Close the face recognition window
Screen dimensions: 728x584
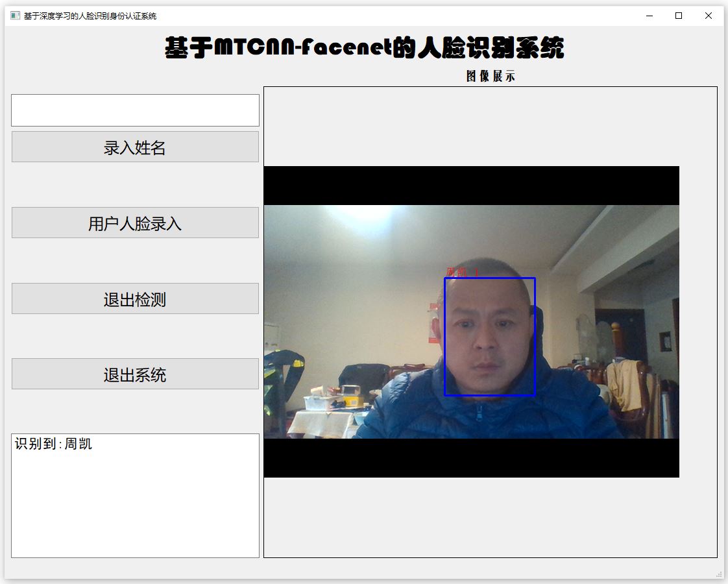[709, 16]
